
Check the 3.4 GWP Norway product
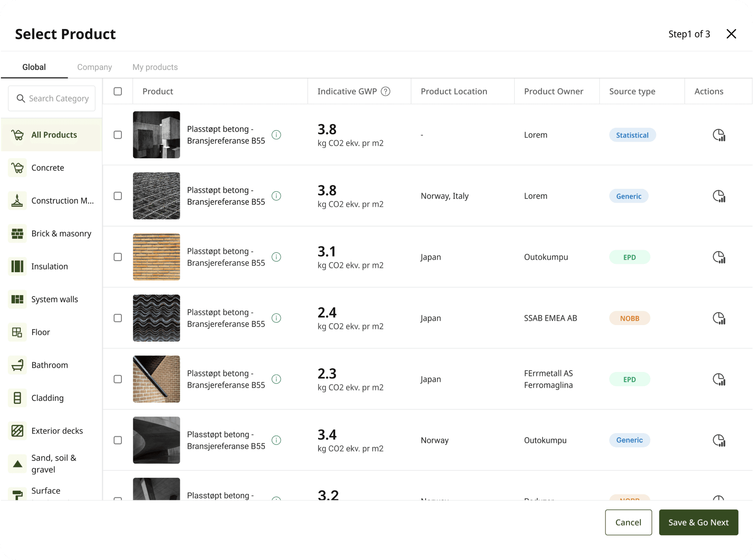[x=118, y=440]
